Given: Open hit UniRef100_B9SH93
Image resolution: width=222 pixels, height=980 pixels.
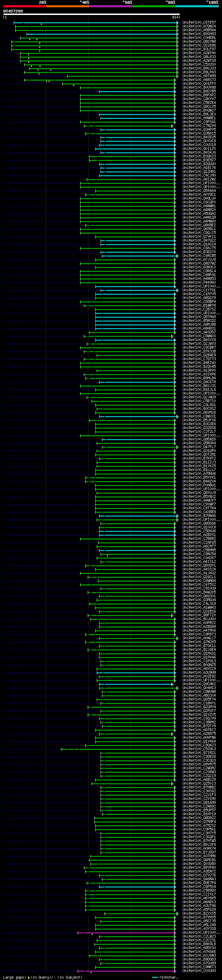Looking at the screenshot, I should tap(199, 34).
